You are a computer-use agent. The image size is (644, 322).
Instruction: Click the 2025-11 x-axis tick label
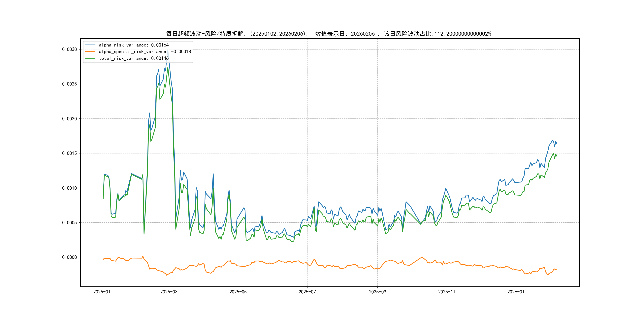pyautogui.click(x=447, y=292)
